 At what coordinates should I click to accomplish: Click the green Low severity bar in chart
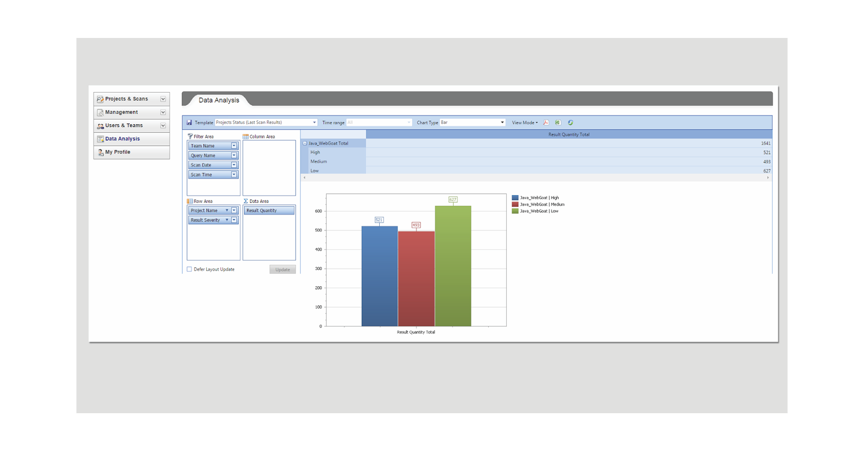(x=453, y=266)
